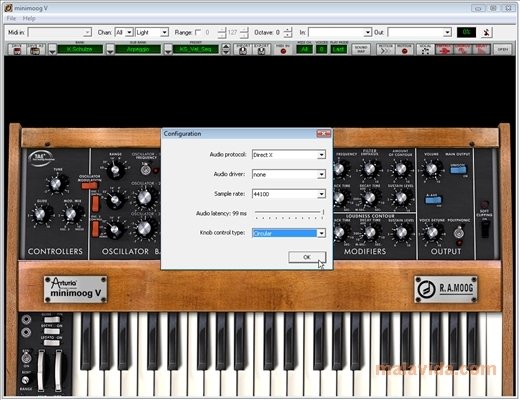The image size is (520, 400).
Task: Click the Open button in the toolbar
Action: 503,49
